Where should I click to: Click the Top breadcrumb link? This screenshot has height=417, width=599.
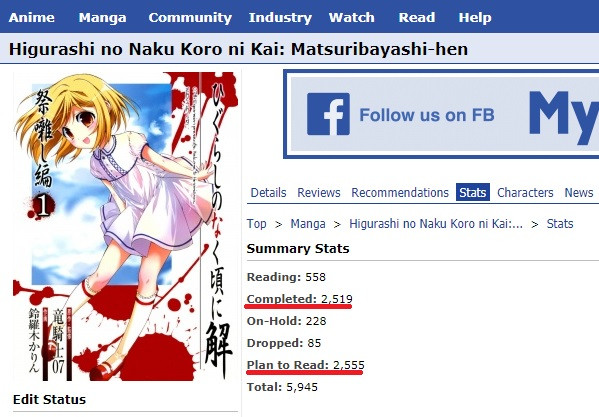click(x=256, y=223)
